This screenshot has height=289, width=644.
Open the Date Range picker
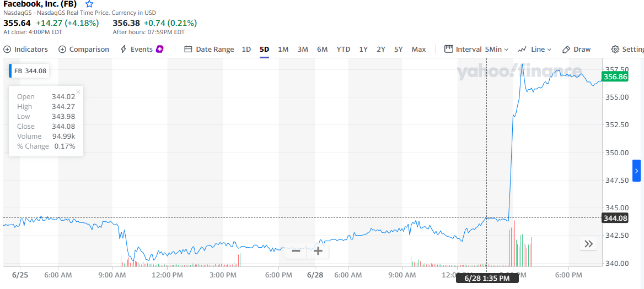(x=209, y=49)
